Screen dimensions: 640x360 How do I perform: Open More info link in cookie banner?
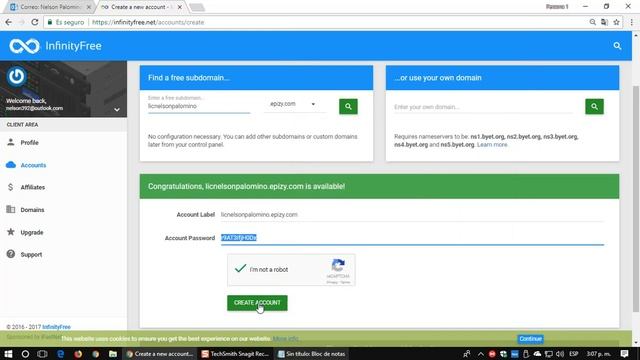point(285,339)
